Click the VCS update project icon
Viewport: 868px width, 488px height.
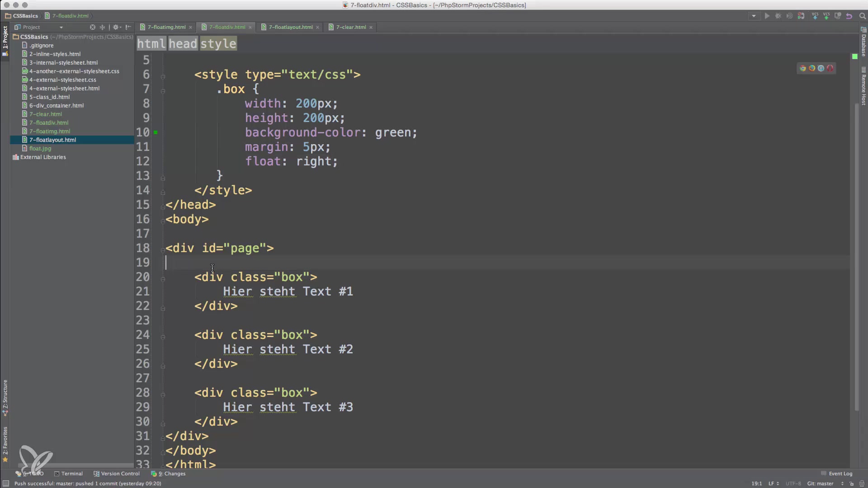[x=815, y=16]
